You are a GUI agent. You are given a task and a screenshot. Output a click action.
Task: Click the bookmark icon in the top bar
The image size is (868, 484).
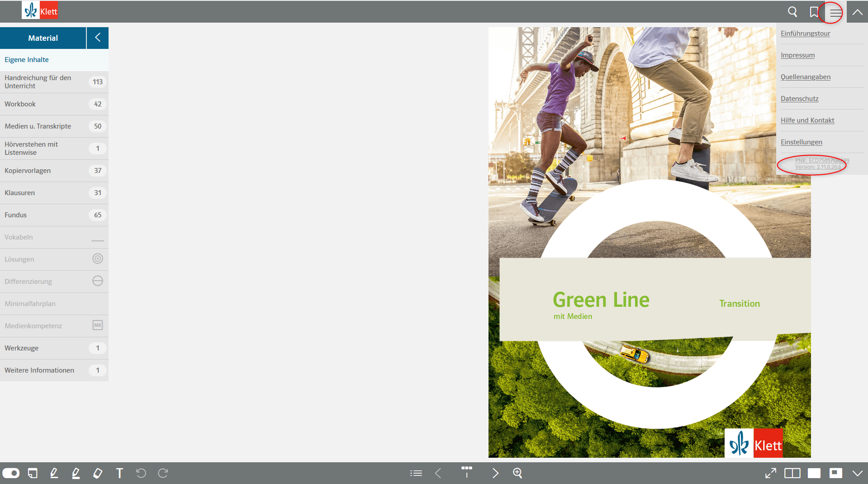[814, 12]
